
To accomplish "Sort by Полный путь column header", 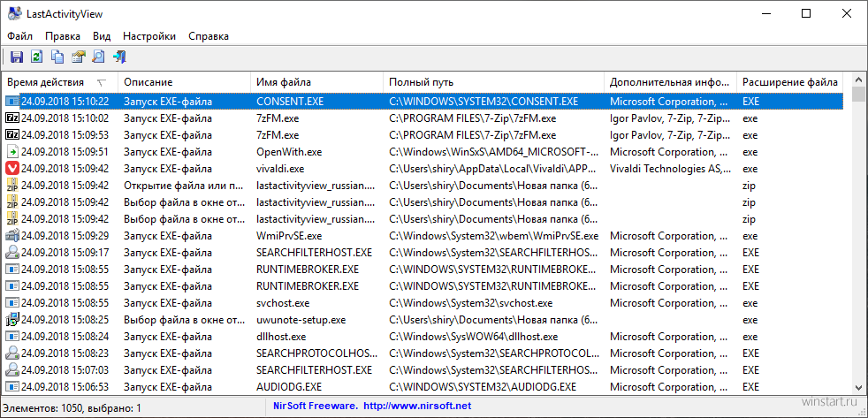I will 493,82.
